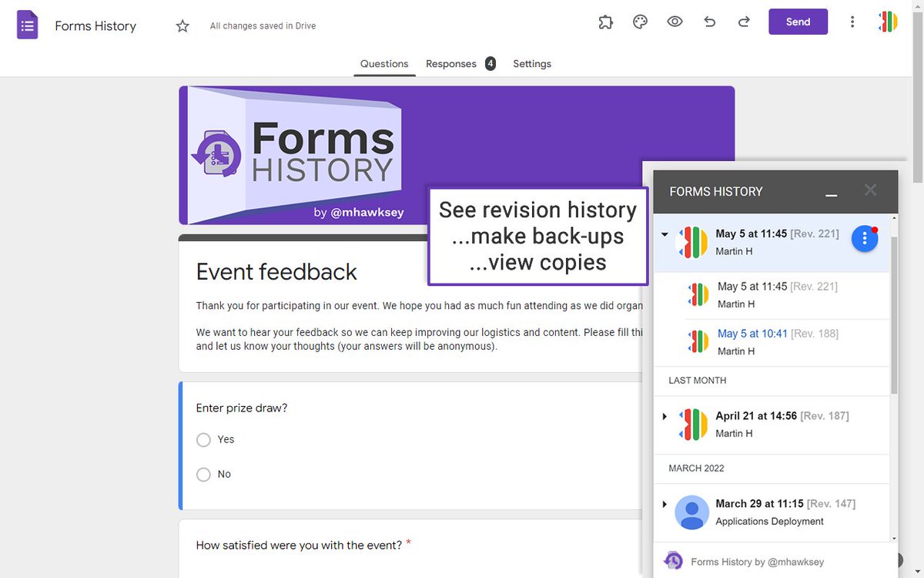Open the three-dot more options menu
The width and height of the screenshot is (924, 578).
pyautogui.click(x=852, y=22)
